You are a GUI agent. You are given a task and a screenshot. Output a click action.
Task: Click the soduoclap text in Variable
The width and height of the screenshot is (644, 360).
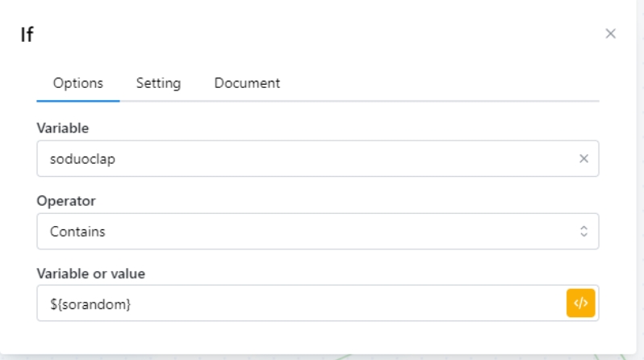point(82,159)
